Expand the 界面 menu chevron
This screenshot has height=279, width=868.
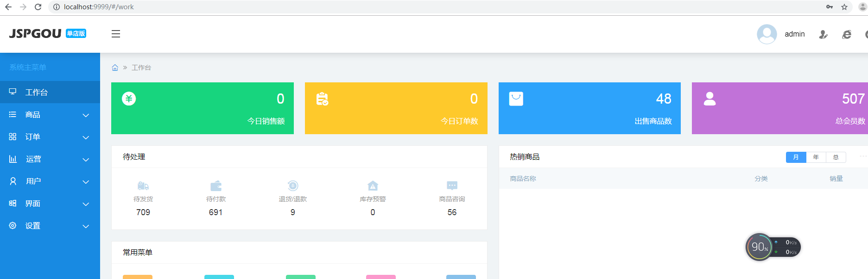click(x=86, y=204)
